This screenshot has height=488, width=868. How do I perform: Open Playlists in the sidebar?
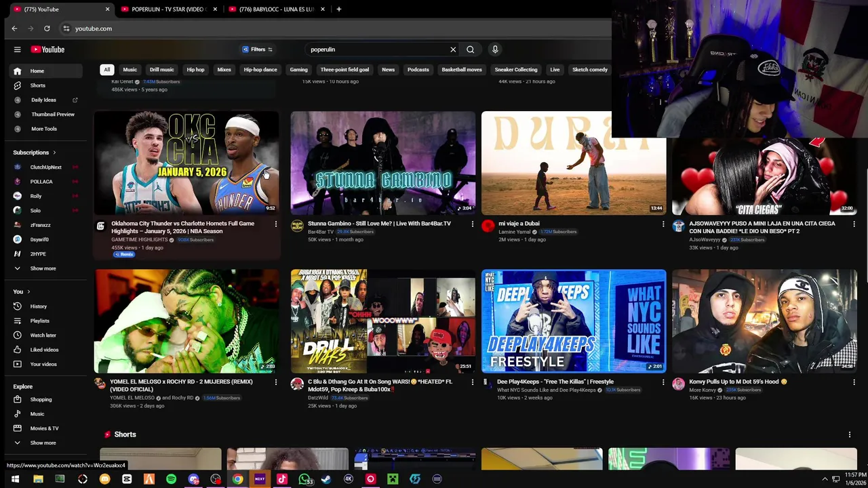pos(39,321)
